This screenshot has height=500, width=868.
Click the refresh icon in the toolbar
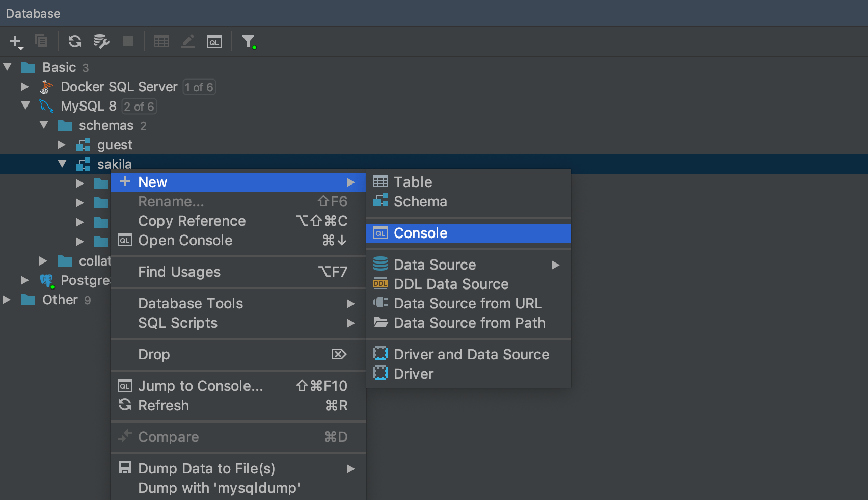click(x=75, y=42)
